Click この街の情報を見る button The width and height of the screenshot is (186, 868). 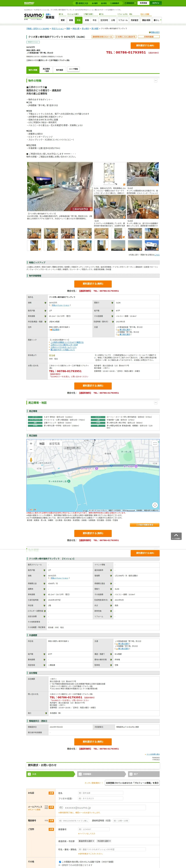(144, 525)
